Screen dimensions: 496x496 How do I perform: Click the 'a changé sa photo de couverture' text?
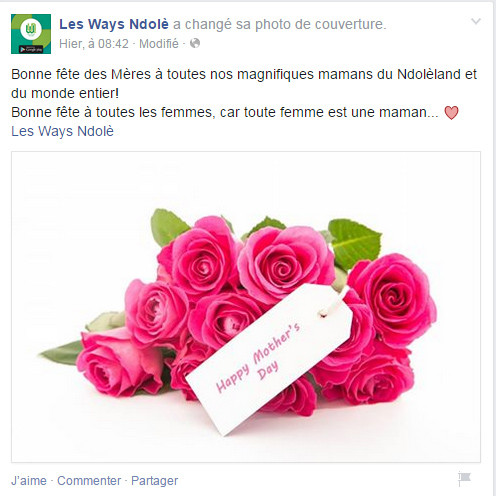[279, 24]
